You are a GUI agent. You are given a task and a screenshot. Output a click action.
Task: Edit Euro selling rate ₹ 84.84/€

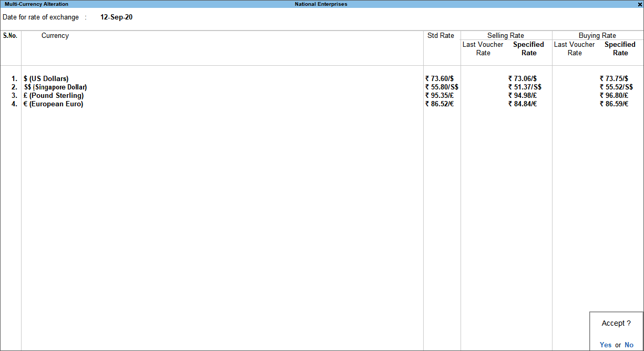click(x=523, y=104)
